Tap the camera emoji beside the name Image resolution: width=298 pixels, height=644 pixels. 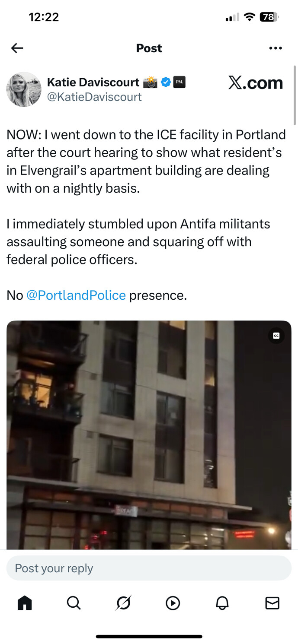[150, 82]
